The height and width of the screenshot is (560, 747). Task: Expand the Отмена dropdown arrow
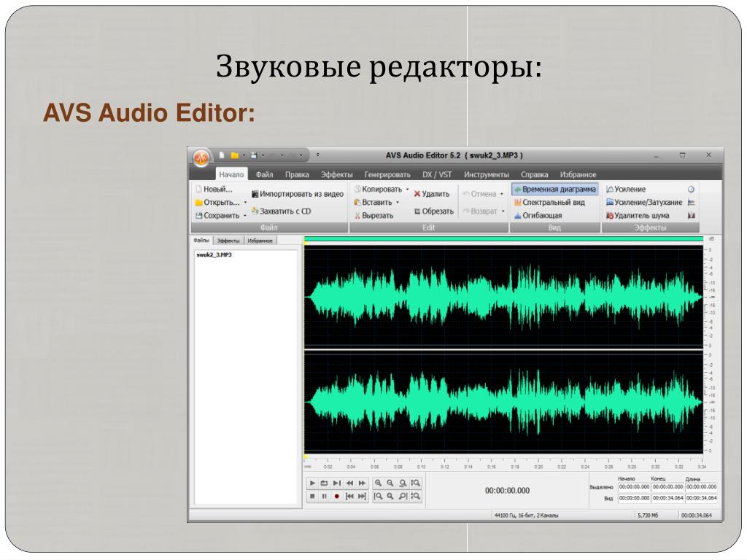502,194
